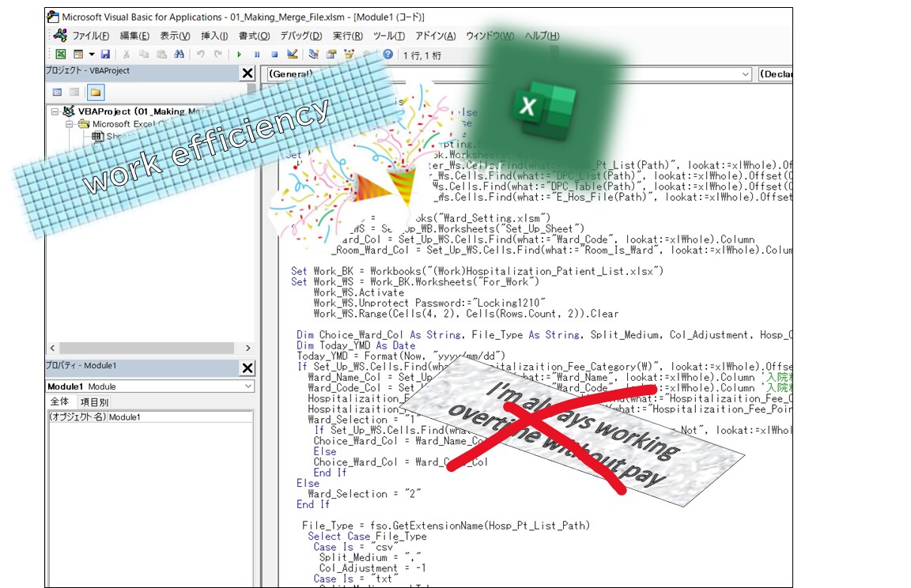Click the code line 'Work_WS.Activate'
Image resolution: width=911 pixels, height=588 pixels.
tap(358, 292)
